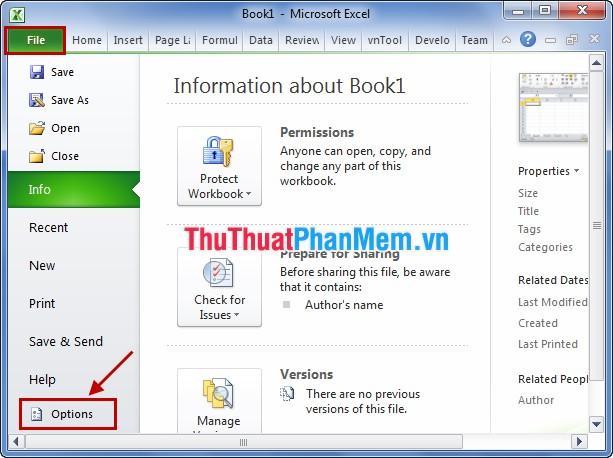Screen dimensions: 613x458
Task: Open the Check for Issues dropdown
Action: (219, 287)
